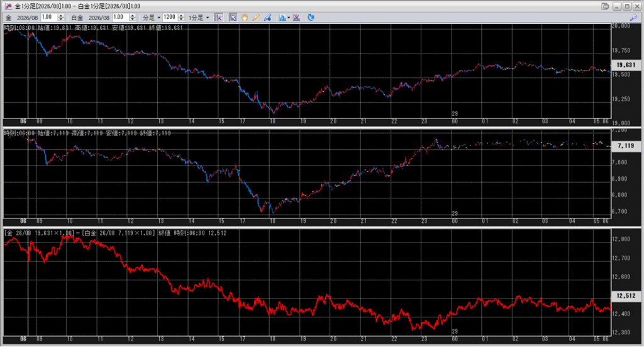
Task: Select the pencil drawing tool
Action: (256, 18)
